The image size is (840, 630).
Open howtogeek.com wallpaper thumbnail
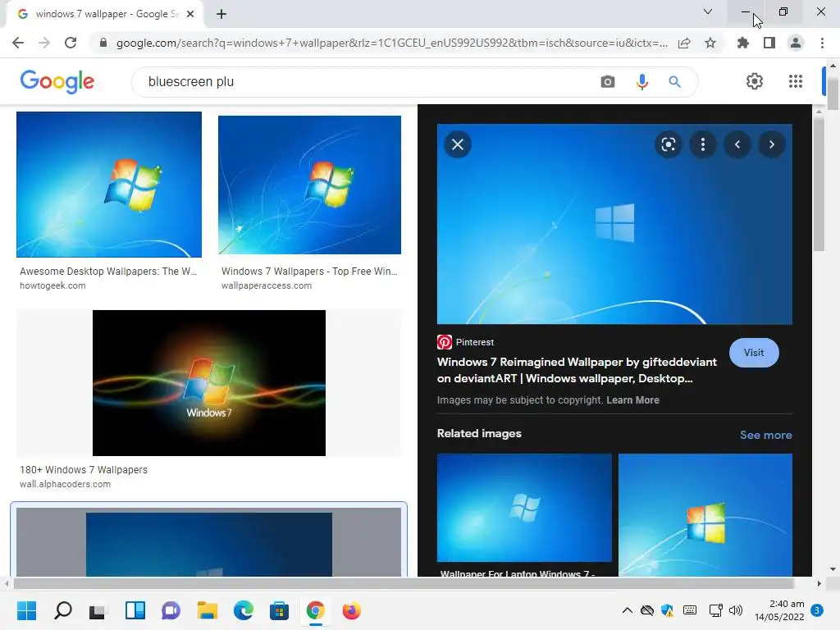(x=109, y=185)
